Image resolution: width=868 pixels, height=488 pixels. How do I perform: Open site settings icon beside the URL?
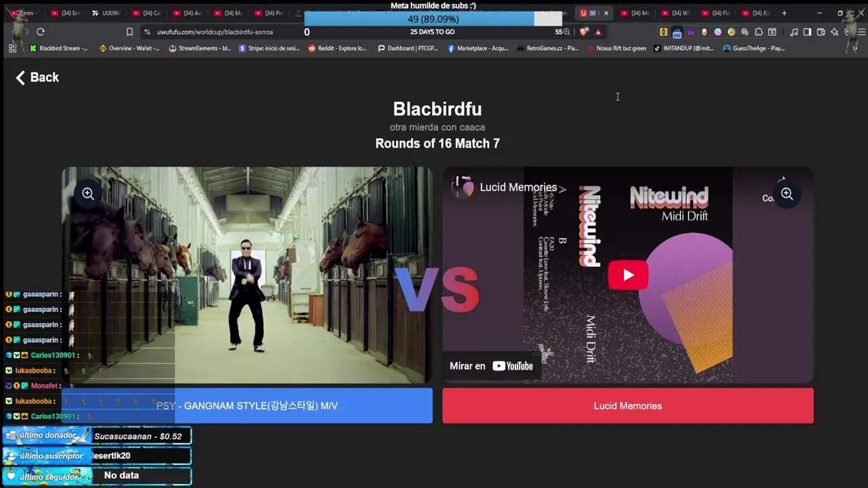147,32
